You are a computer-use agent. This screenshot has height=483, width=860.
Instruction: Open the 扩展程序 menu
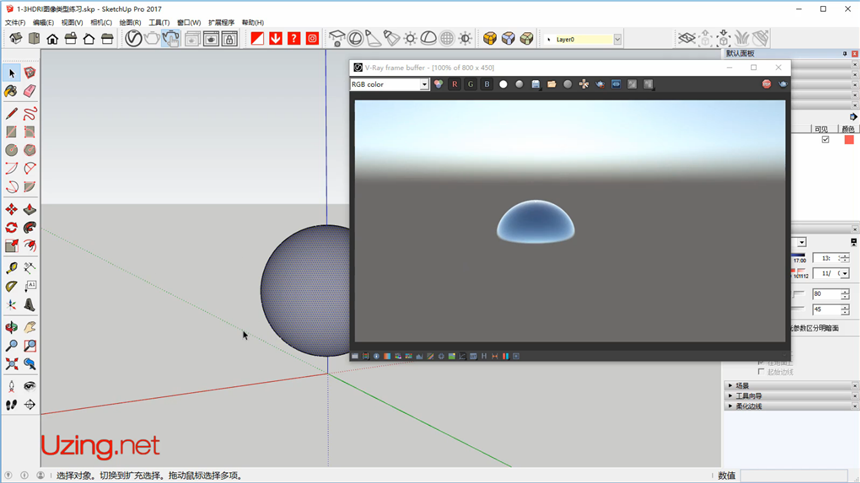click(x=221, y=22)
